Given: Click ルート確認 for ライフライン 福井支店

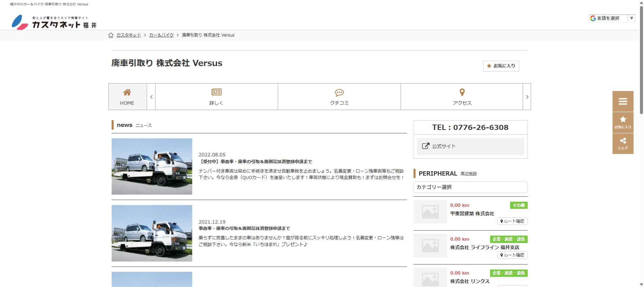Looking at the screenshot, I should pyautogui.click(x=512, y=255).
